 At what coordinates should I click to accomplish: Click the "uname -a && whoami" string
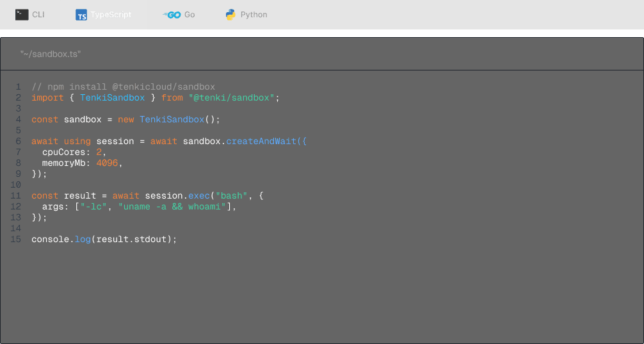pos(172,206)
